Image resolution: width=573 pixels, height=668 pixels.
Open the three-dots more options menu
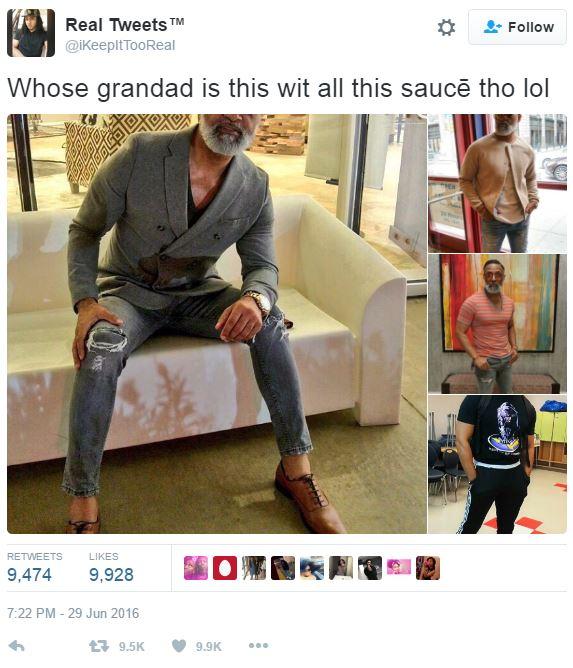[x=258, y=646]
